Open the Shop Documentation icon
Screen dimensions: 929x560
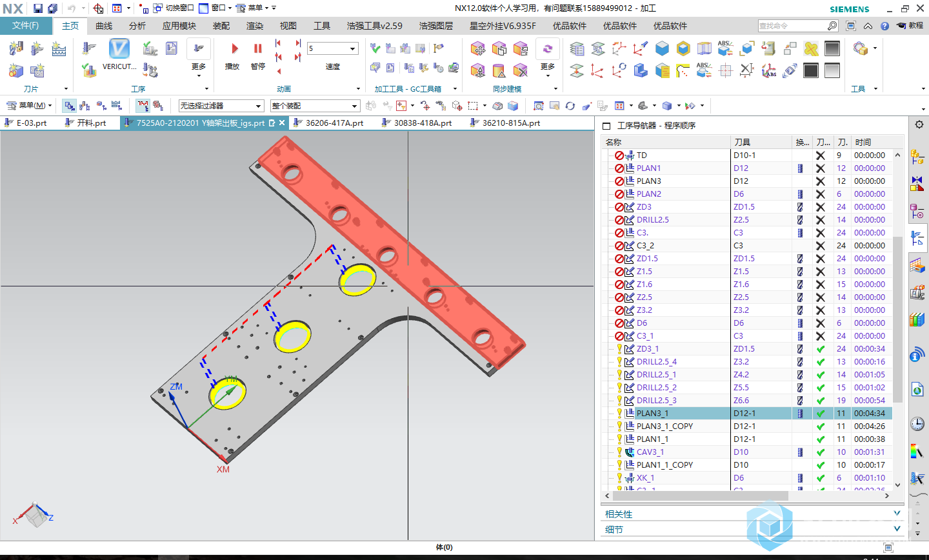171,48
